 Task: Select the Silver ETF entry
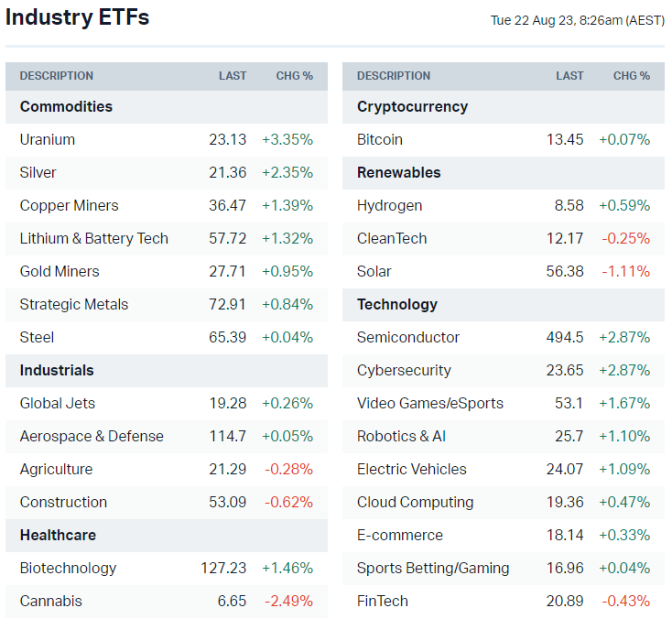point(38,172)
